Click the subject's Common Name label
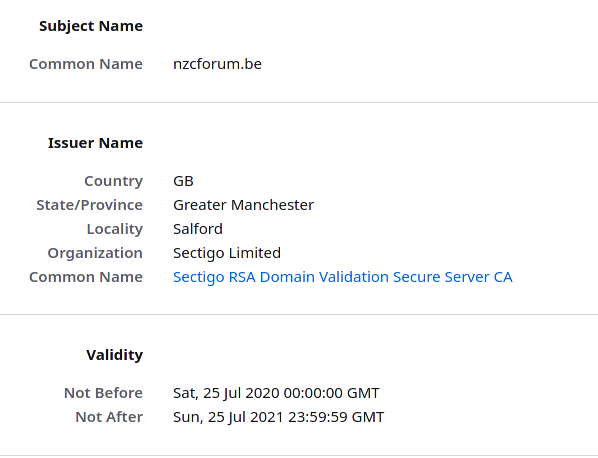This screenshot has height=458, width=598. click(x=86, y=64)
